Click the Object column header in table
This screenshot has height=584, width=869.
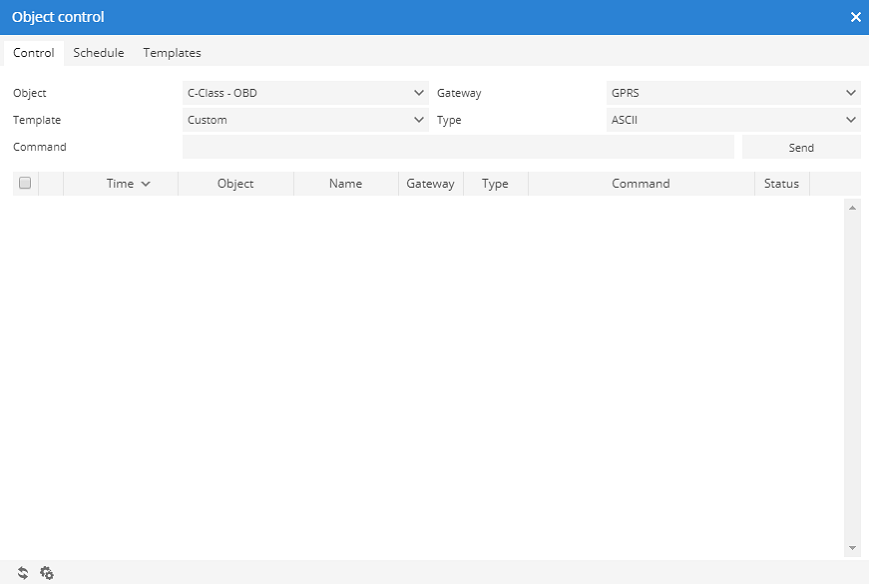coord(235,184)
